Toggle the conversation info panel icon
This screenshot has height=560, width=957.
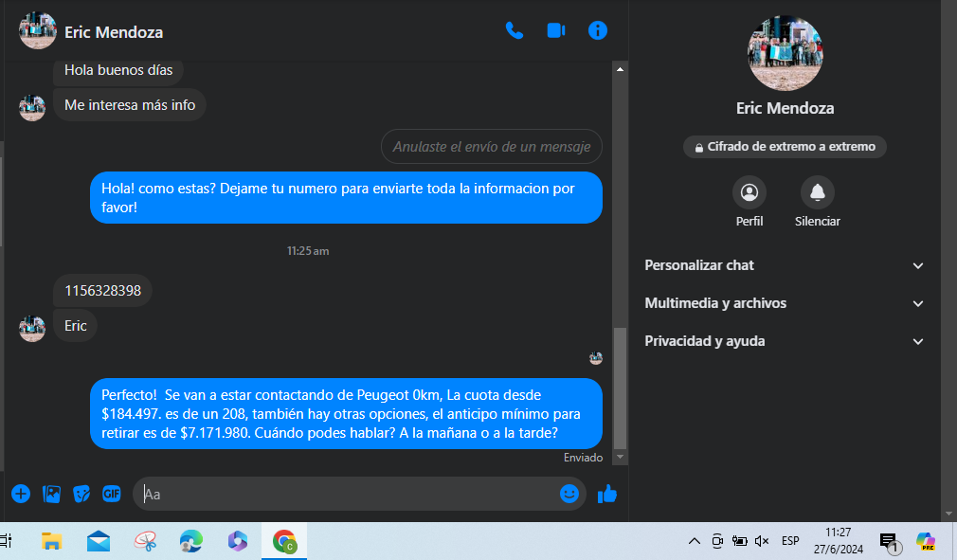[598, 30]
